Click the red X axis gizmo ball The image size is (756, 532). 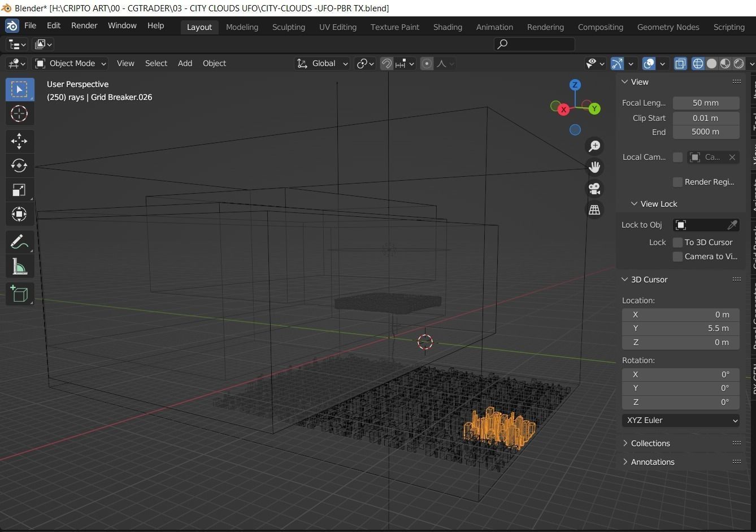click(563, 110)
